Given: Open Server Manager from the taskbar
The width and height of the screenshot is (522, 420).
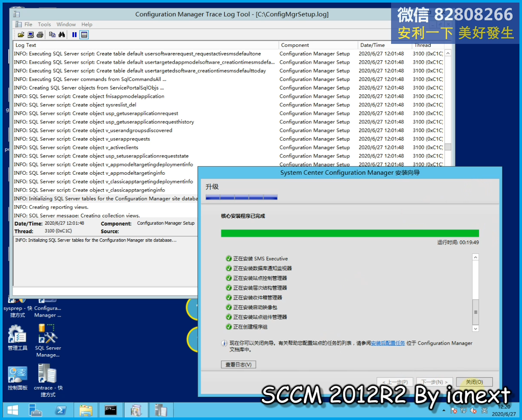Looking at the screenshot, I should pyautogui.click(x=36, y=410).
